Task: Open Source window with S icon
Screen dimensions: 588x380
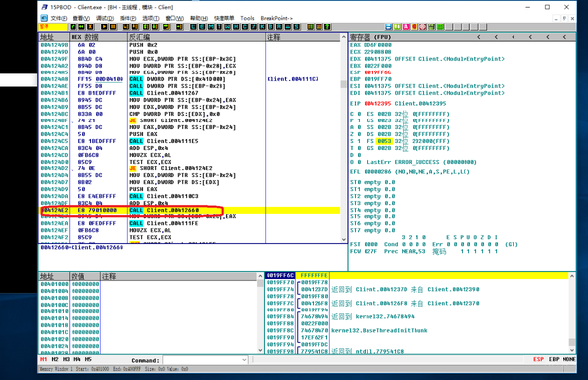Action: (x=297, y=27)
